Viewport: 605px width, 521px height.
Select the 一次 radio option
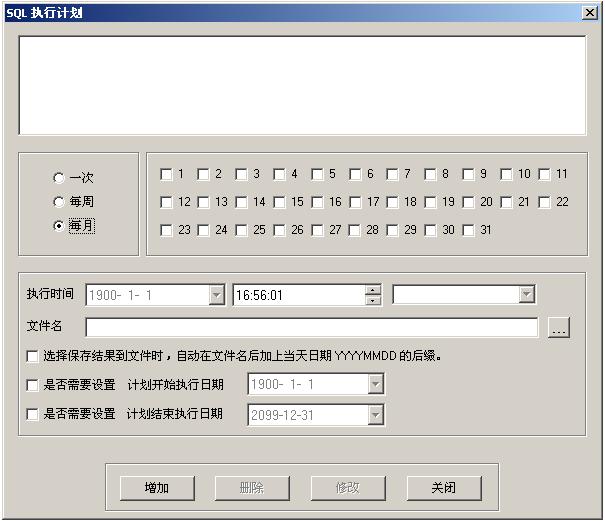59,178
